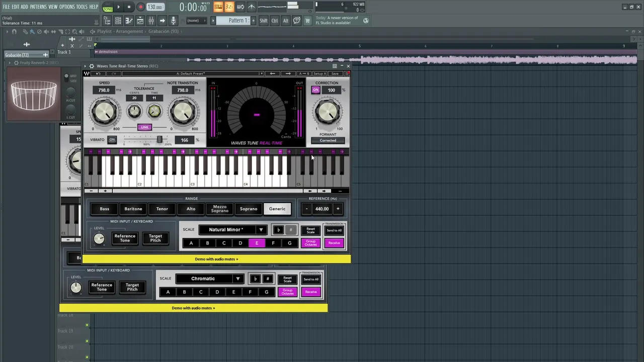
Task: Toggle Group Octaves in front plugin
Action: [310, 243]
